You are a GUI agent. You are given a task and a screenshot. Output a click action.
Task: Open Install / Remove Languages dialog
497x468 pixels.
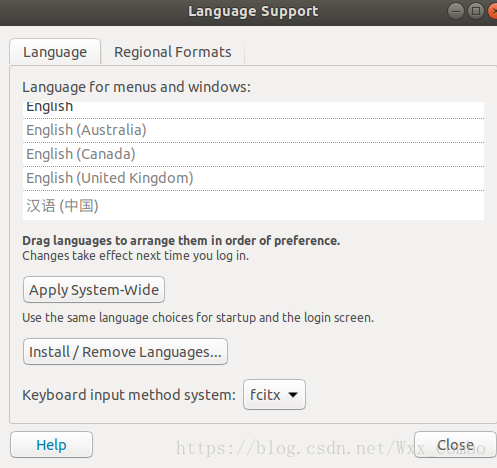(x=125, y=352)
